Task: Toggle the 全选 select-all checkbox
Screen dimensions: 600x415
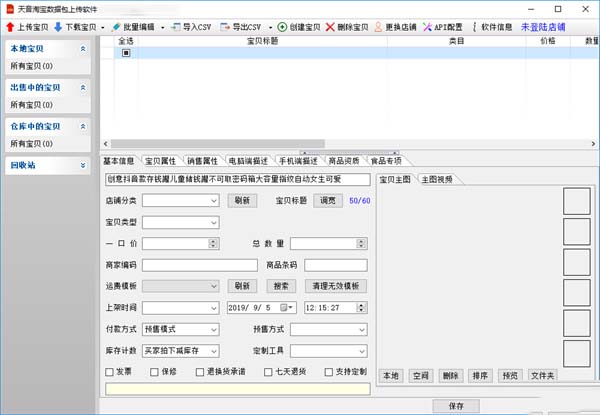Action: pos(126,53)
